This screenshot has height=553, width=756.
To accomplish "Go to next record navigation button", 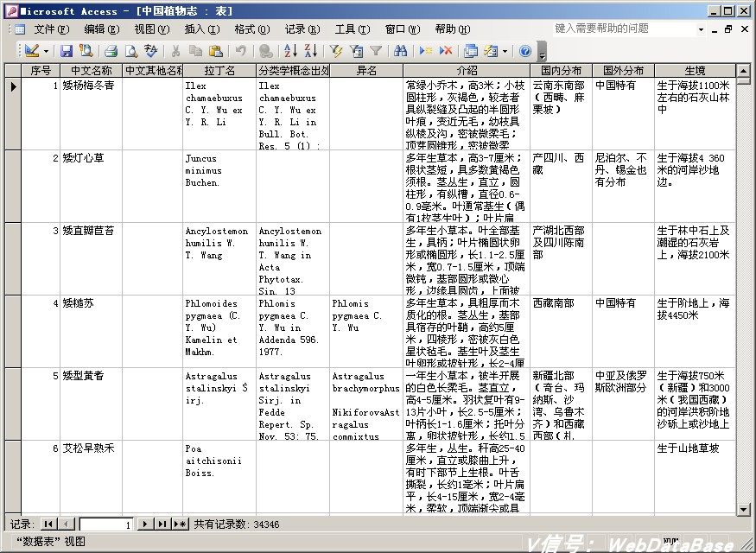I will (145, 524).
